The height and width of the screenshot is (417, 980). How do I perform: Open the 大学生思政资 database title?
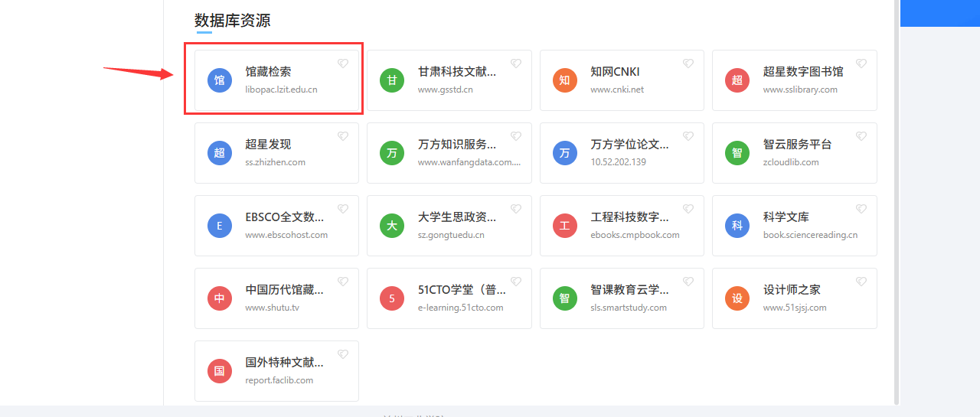(x=456, y=217)
